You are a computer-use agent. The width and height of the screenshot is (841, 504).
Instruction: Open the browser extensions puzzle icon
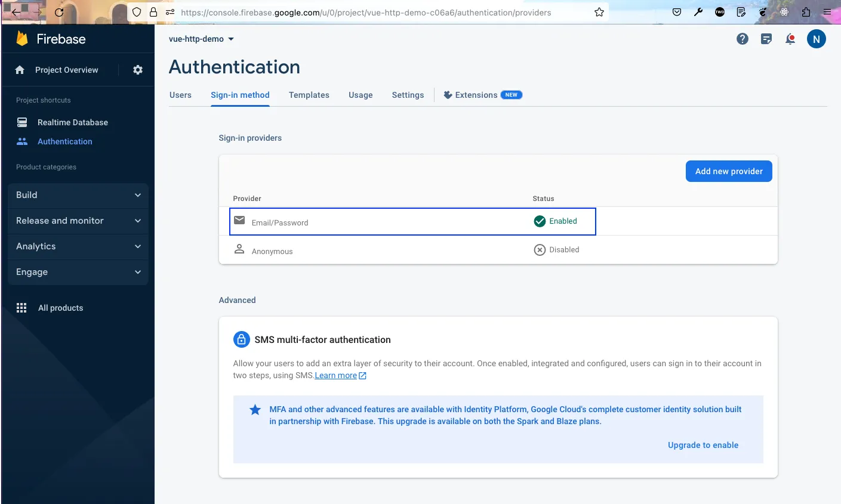tap(806, 12)
